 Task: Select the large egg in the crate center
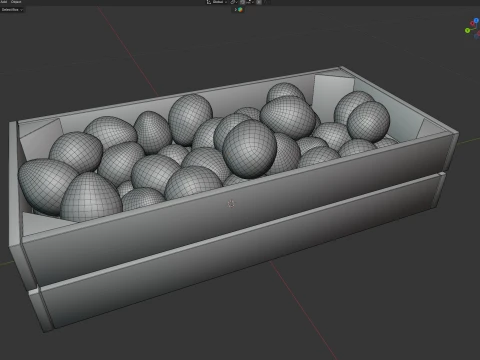[x=249, y=149]
